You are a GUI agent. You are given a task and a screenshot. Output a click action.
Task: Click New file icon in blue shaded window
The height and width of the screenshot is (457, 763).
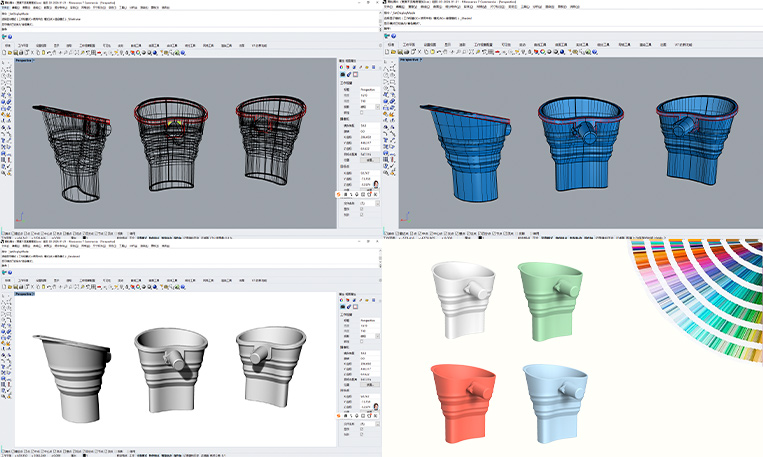pos(387,52)
